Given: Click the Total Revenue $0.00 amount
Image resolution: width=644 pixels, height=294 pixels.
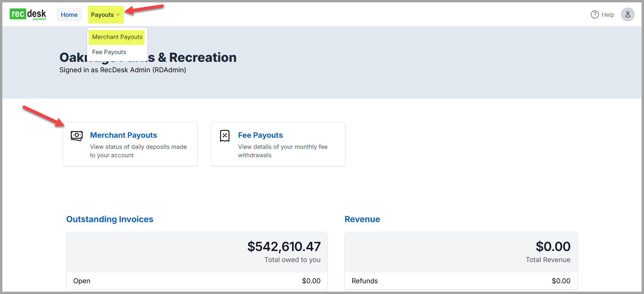Looking at the screenshot, I should [553, 247].
